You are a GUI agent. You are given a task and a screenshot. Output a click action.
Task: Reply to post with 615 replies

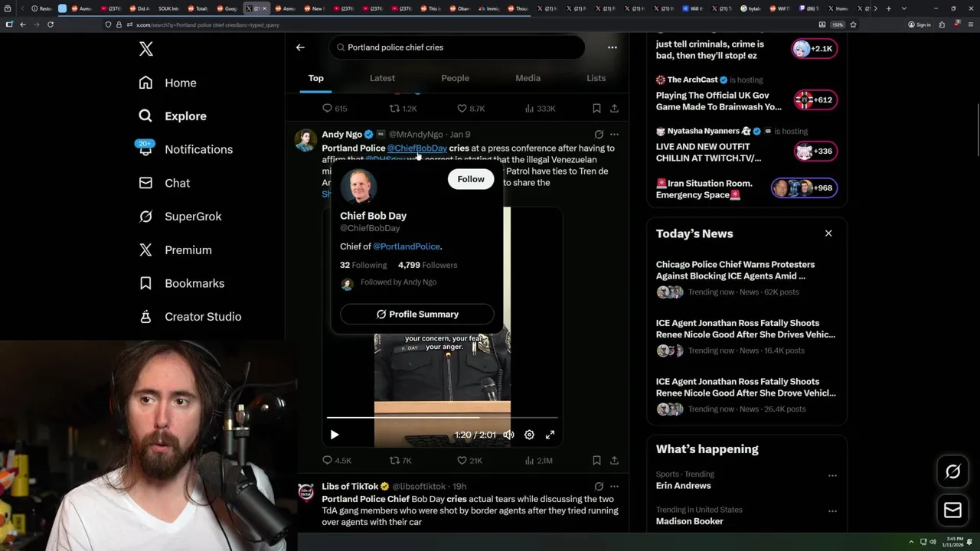(335, 109)
